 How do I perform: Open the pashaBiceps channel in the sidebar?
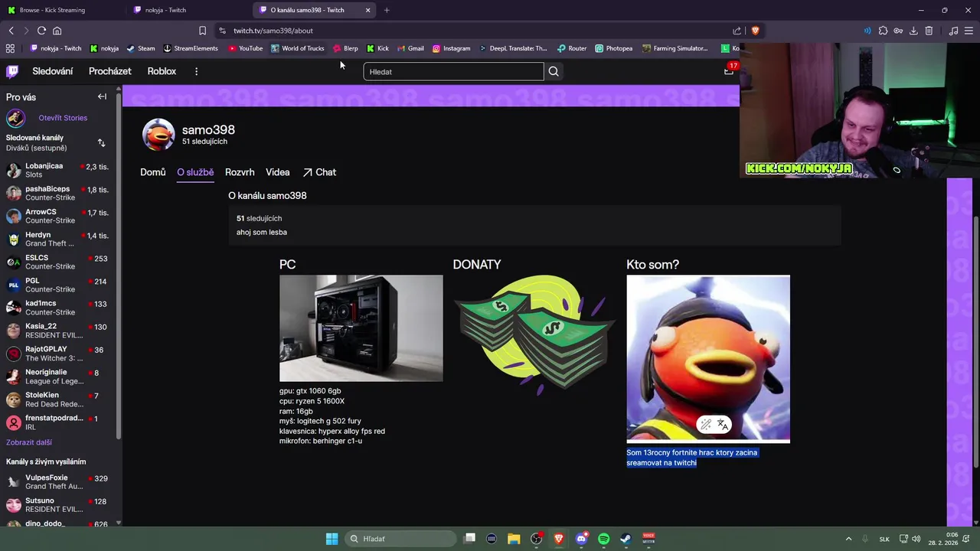coord(59,193)
